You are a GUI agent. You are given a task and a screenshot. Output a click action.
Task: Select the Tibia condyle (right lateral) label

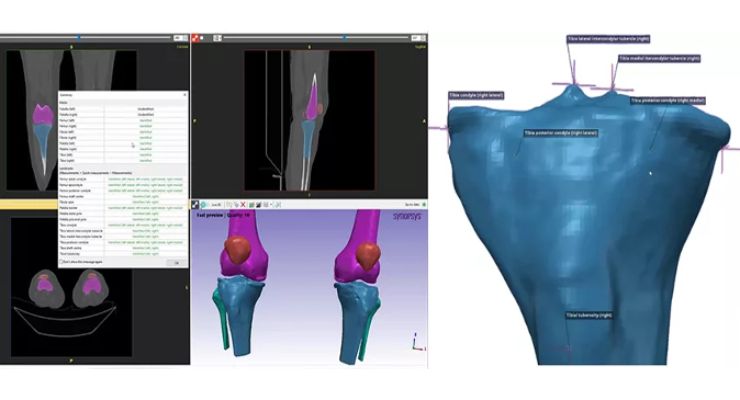pos(476,95)
